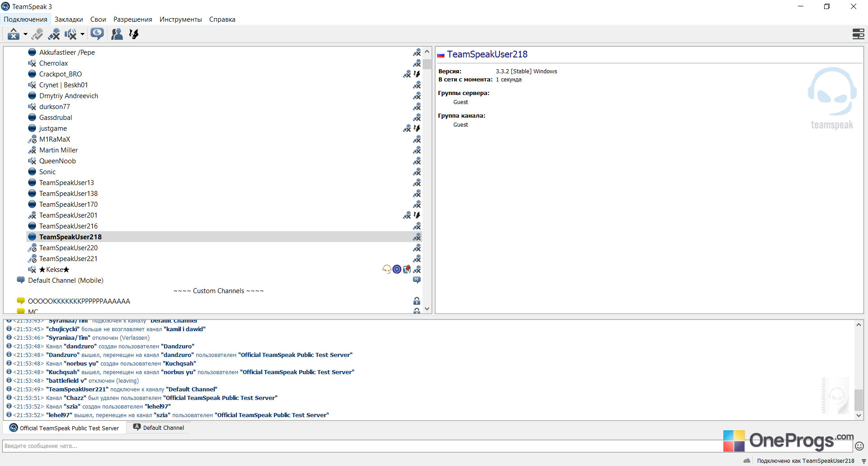Click the speech bubble eye toolbar icon
Viewport: 868px width, 466px height.
tap(97, 34)
